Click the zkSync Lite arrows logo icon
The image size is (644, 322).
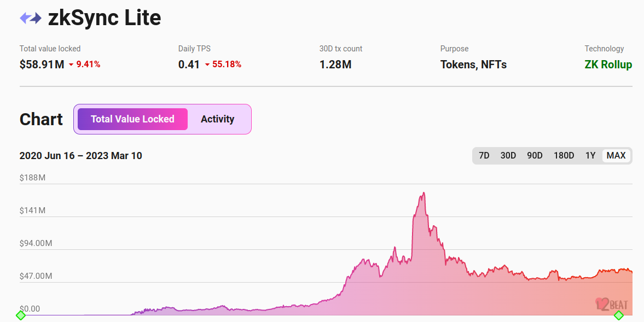(31, 18)
